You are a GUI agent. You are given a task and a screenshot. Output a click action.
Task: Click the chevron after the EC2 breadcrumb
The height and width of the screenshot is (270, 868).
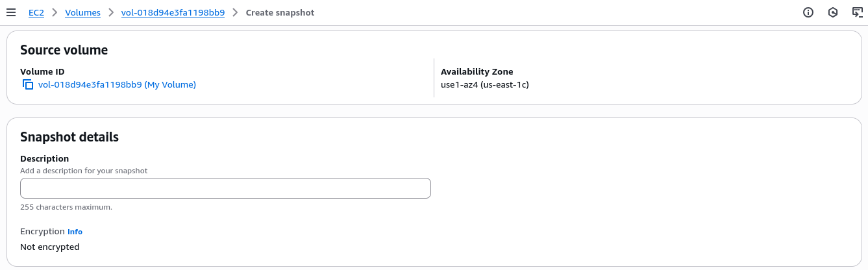tap(55, 12)
